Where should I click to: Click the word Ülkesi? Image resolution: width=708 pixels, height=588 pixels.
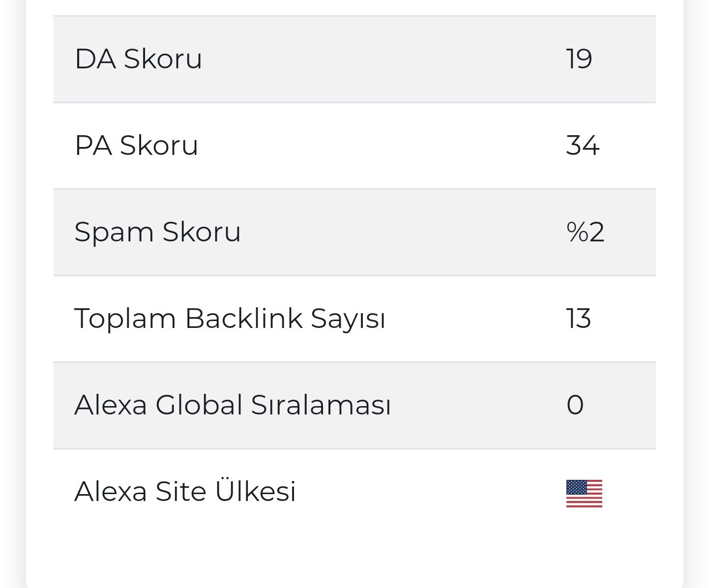(256, 490)
